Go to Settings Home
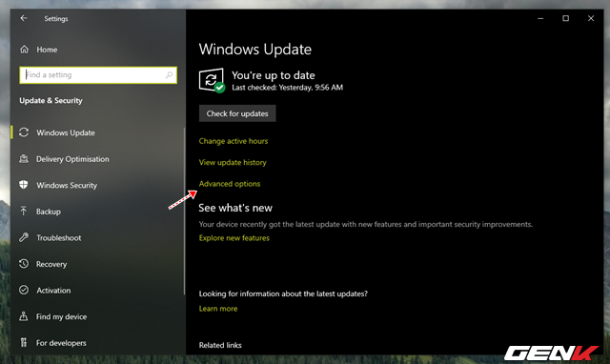 tap(47, 50)
